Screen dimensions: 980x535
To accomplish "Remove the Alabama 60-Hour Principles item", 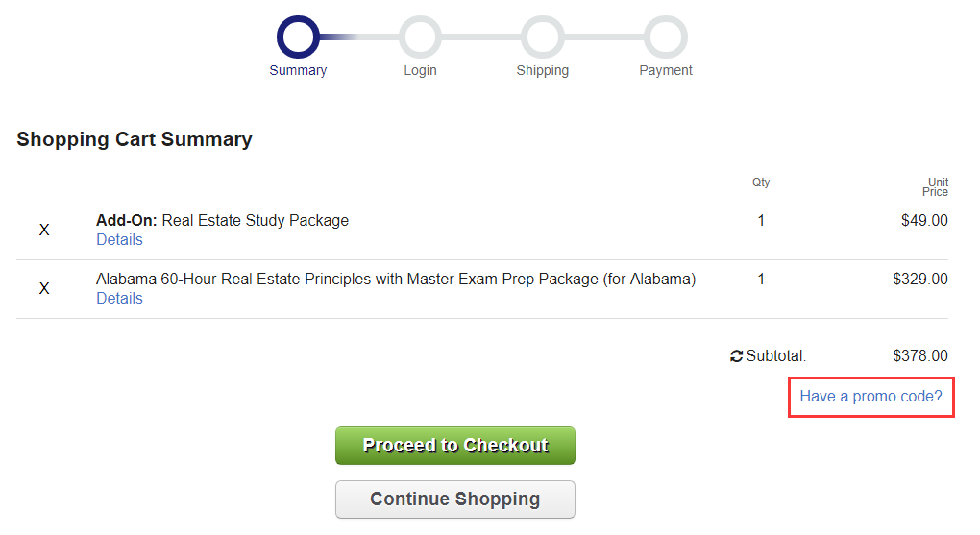I will tap(44, 289).
